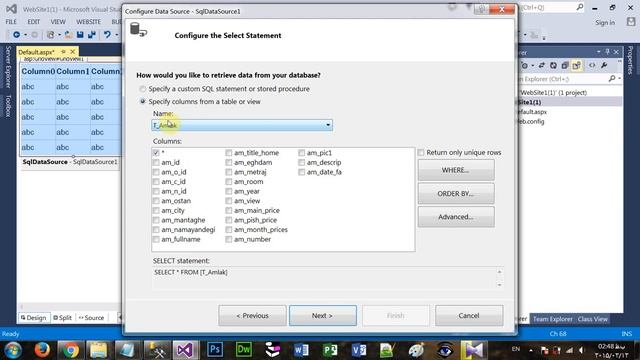Open Dreamweaver from the taskbar

pyautogui.click(x=244, y=350)
